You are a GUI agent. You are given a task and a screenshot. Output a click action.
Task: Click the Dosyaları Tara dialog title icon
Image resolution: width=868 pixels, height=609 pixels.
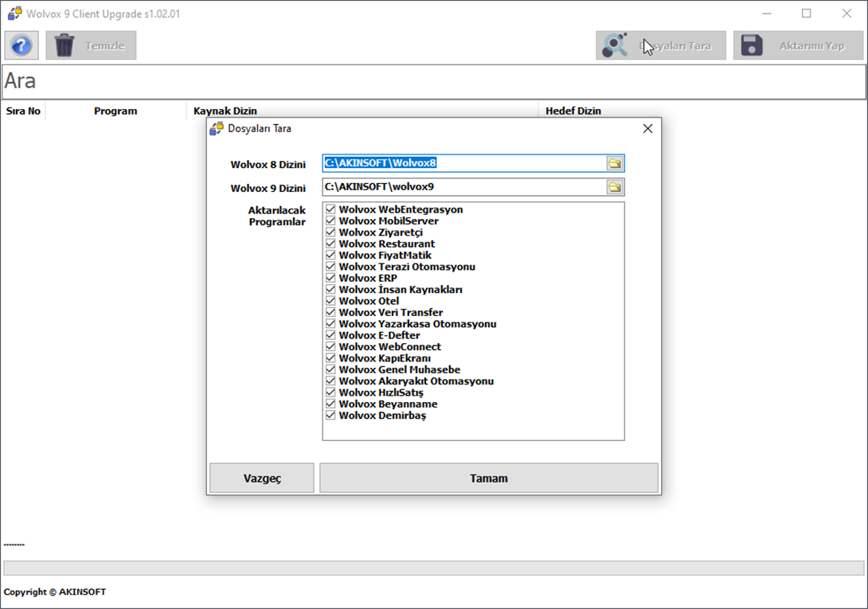tap(217, 128)
